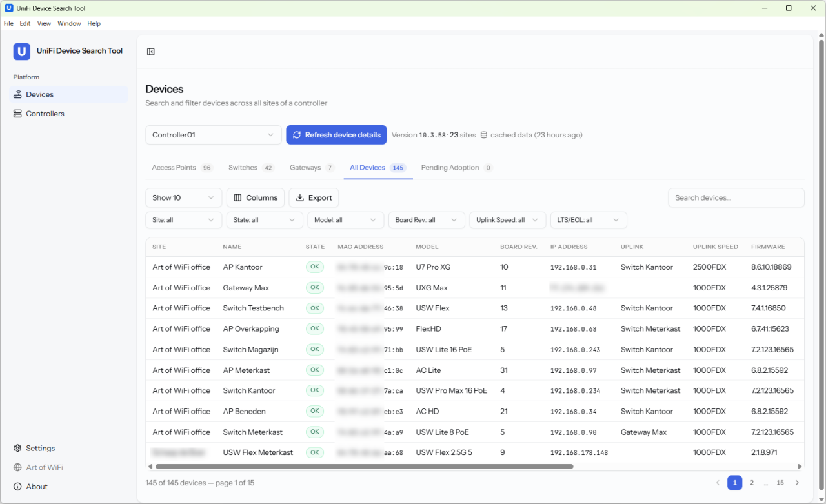Go to previous page arrow
Viewport: 826px width, 504px height.
(x=718, y=483)
